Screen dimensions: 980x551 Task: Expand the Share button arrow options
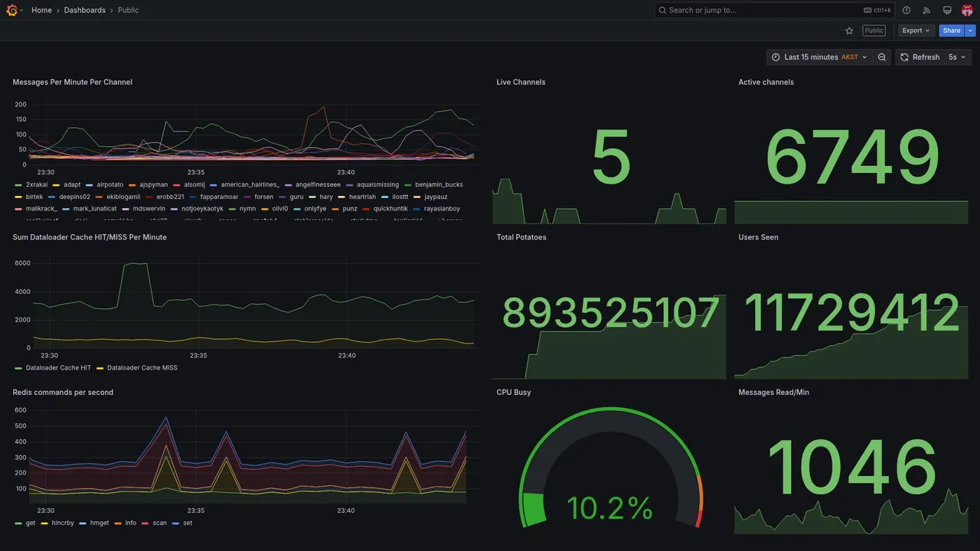point(970,31)
